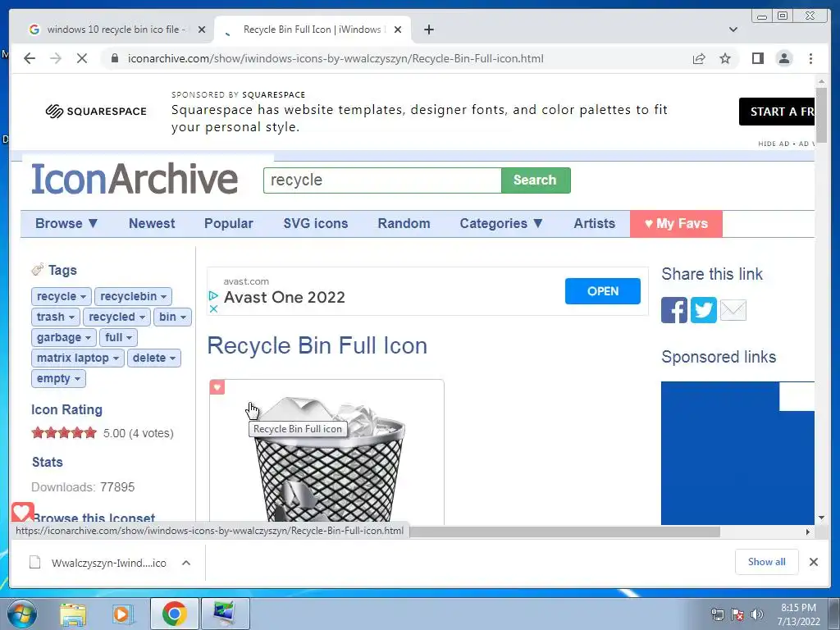Share this page using the share icon

click(x=699, y=58)
